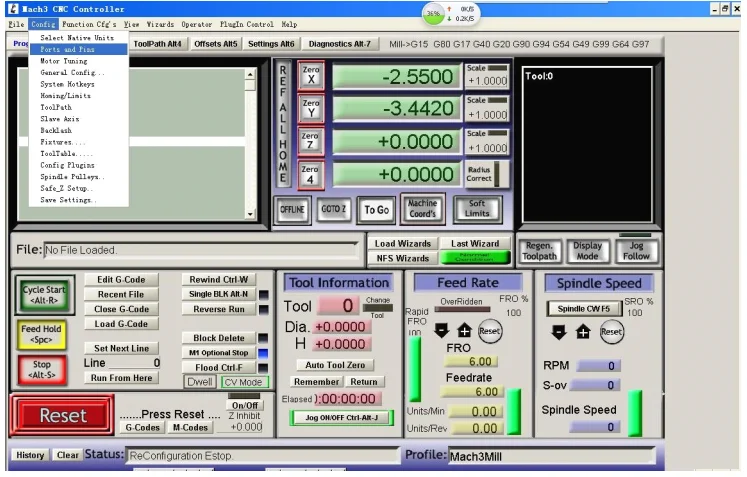Click the X axis DRO value
The width and height of the screenshot is (747, 477).
pos(396,76)
